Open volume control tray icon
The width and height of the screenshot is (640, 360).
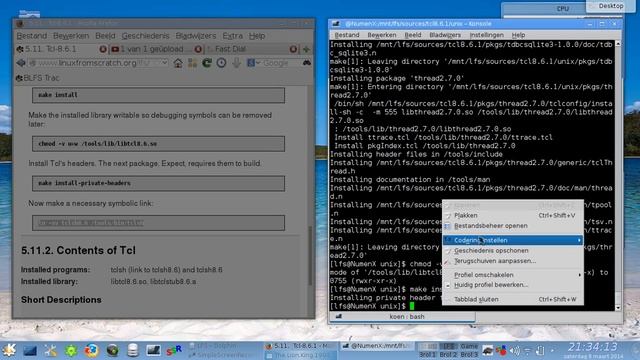click(515, 350)
